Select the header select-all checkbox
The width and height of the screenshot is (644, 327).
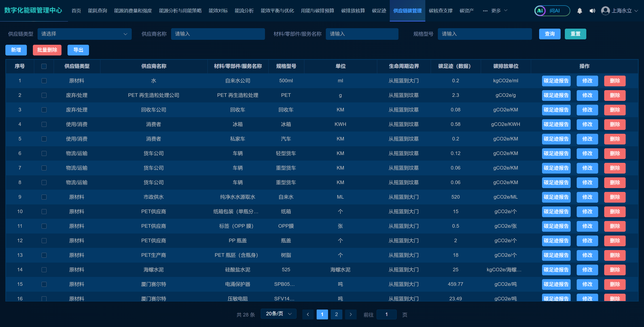(x=44, y=66)
